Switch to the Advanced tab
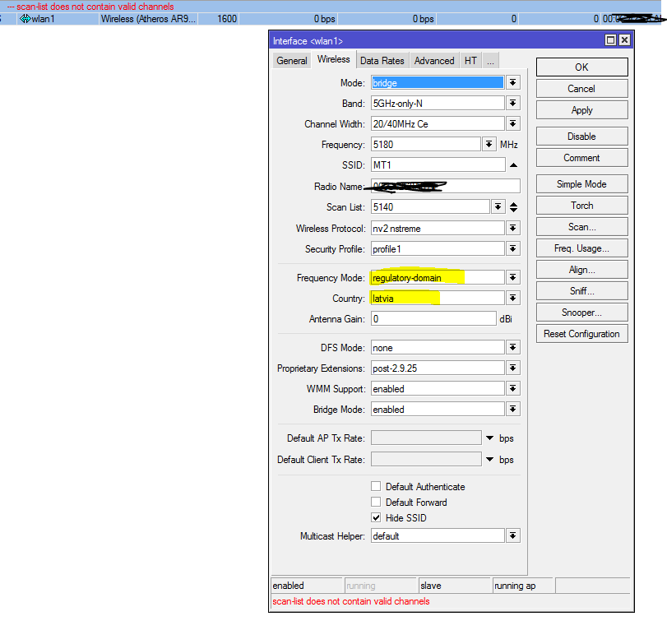This screenshot has width=667, height=644. [x=434, y=60]
